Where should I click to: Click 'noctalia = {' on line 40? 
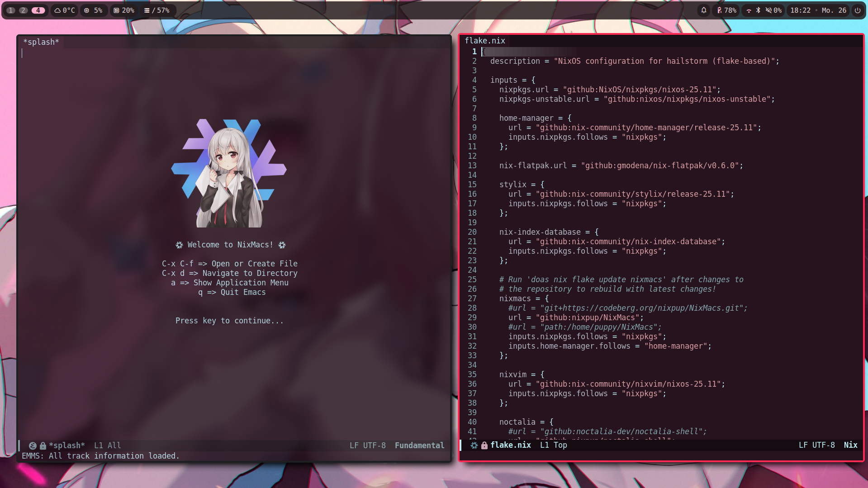(x=526, y=422)
